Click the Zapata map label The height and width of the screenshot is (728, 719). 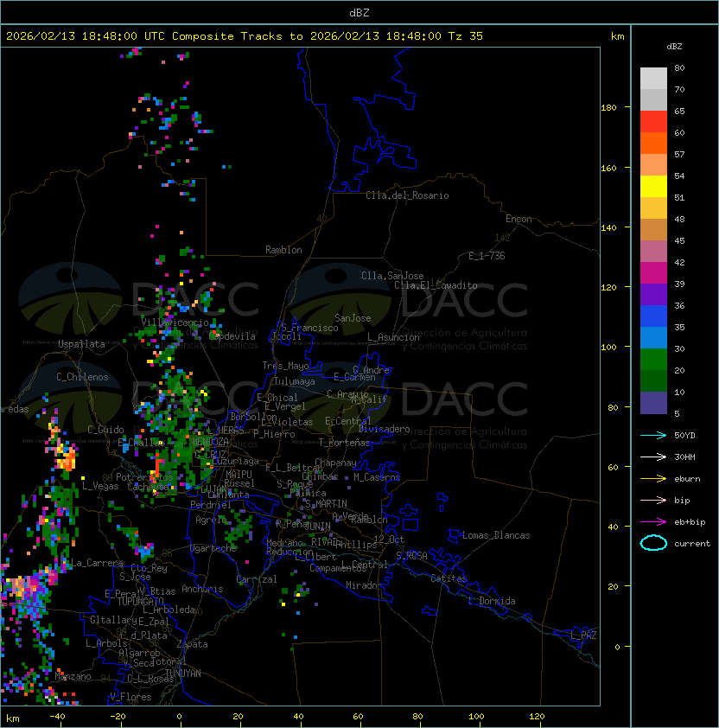point(192,644)
